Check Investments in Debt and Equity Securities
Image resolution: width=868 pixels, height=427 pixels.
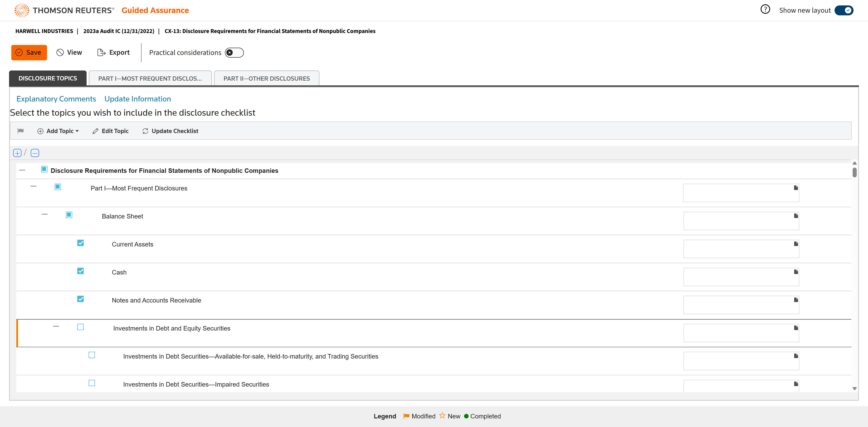point(80,327)
